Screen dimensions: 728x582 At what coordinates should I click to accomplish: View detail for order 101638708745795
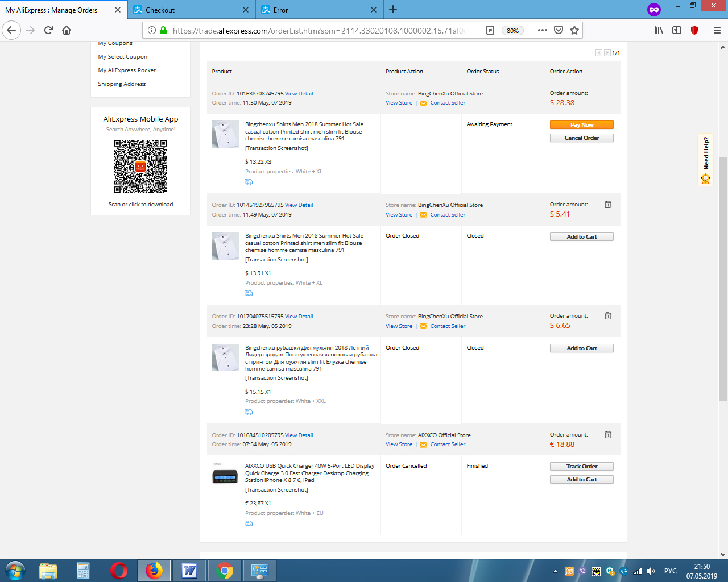(299, 94)
